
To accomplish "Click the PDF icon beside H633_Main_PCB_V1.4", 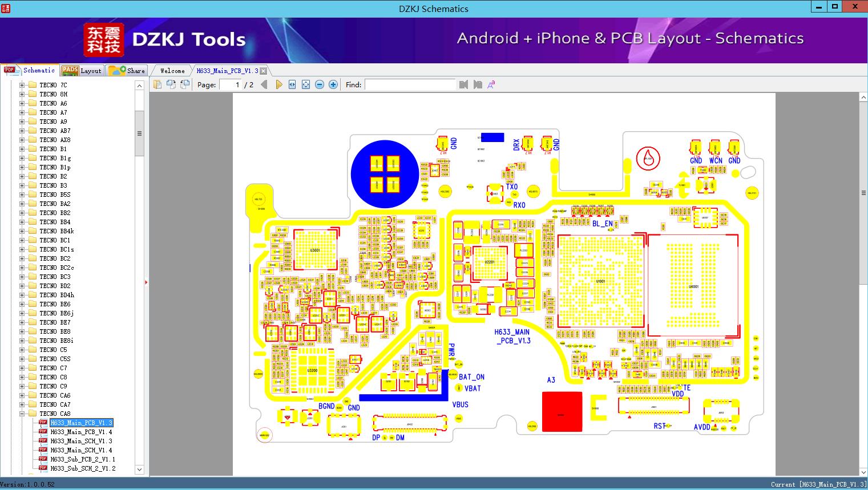I will point(43,432).
